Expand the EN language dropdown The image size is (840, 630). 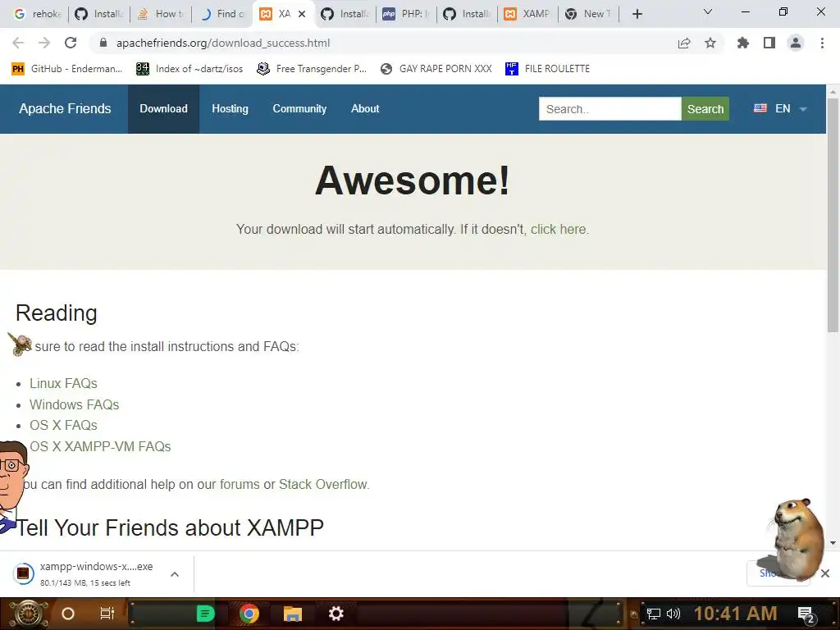coord(780,109)
